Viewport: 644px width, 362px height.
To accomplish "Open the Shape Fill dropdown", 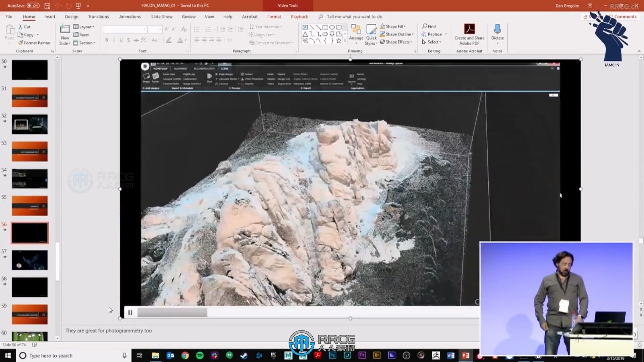I will 393,26.
